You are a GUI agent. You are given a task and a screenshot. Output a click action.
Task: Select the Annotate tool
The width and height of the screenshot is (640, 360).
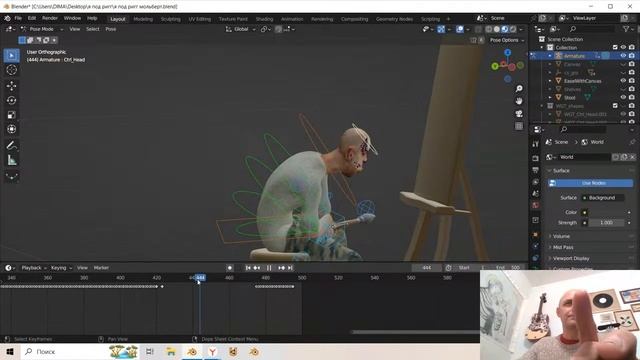pyautogui.click(x=11, y=146)
